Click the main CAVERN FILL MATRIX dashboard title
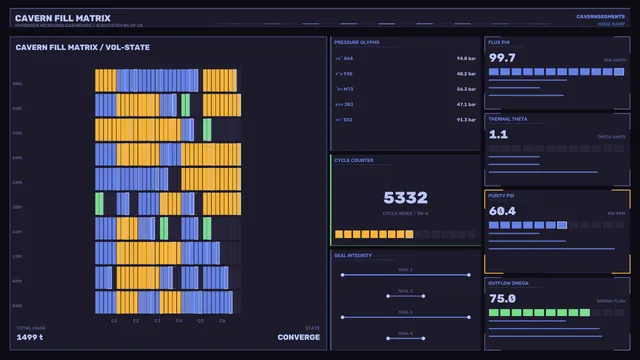 tap(63, 18)
